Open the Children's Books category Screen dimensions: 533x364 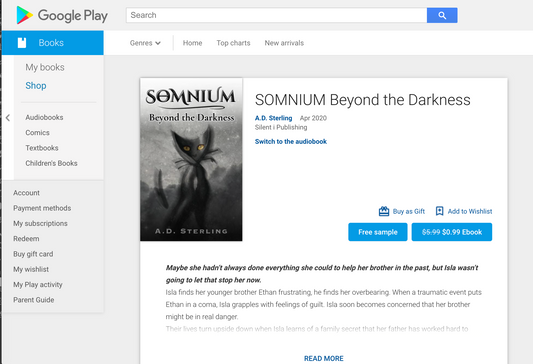click(x=51, y=163)
